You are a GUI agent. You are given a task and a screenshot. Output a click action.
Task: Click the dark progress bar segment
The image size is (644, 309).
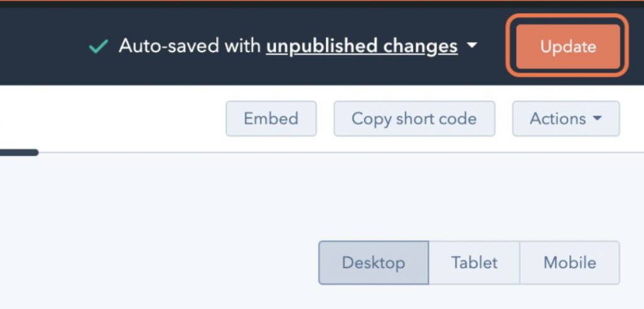pos(19,152)
